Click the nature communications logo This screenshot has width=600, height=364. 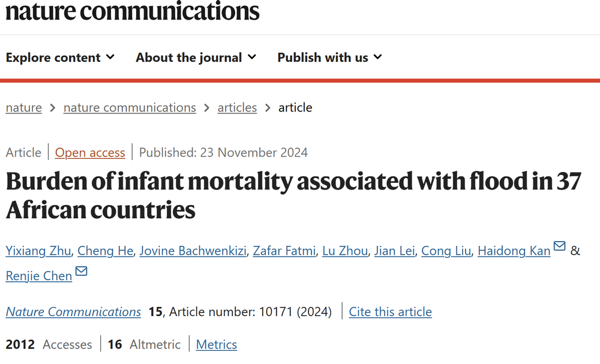point(133,11)
